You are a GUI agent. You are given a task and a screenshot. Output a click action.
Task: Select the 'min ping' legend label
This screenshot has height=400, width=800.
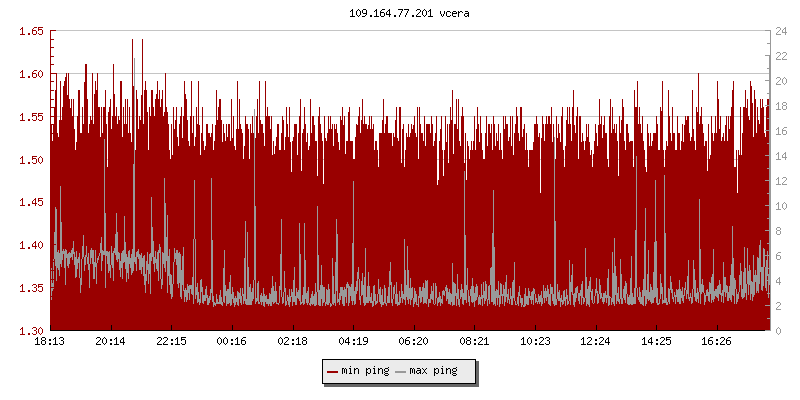364,371
